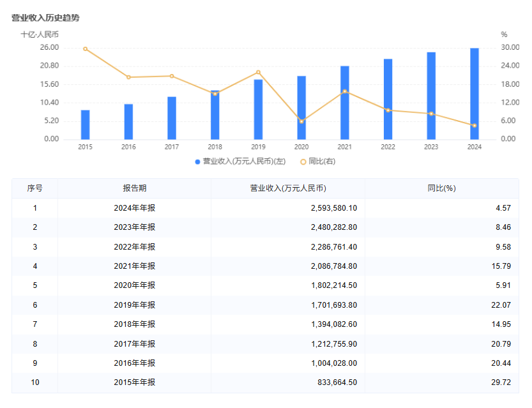Viewport: 532px width, 408px height.
Task: Toggle the 同比(右) legend item
Action: click(318, 162)
